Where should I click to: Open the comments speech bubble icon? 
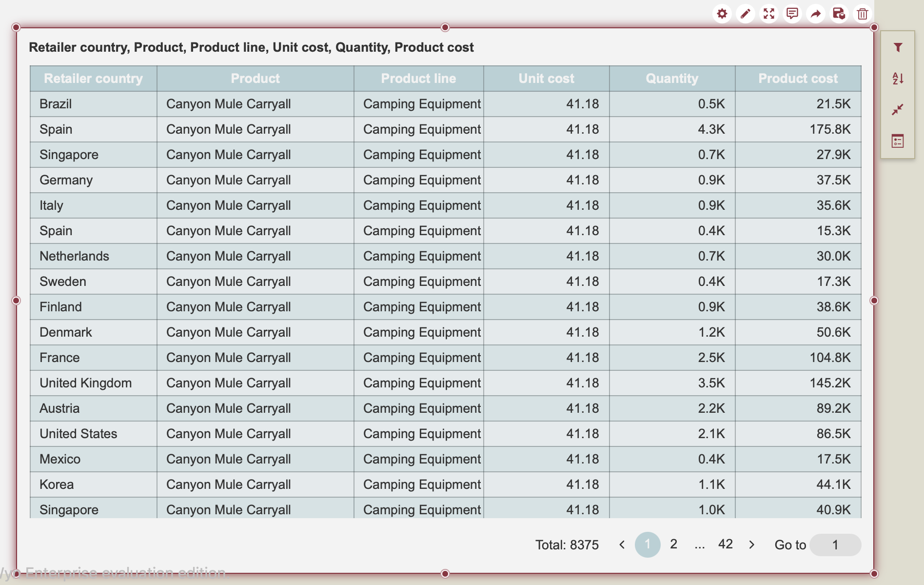click(792, 14)
